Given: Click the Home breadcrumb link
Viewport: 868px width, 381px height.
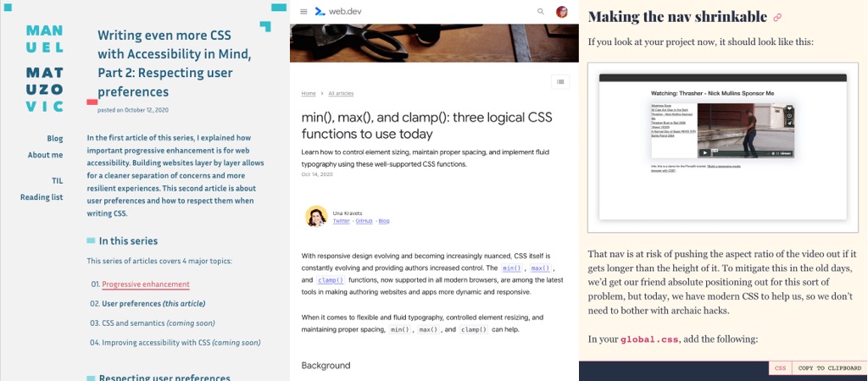Looking at the screenshot, I should 309,93.
